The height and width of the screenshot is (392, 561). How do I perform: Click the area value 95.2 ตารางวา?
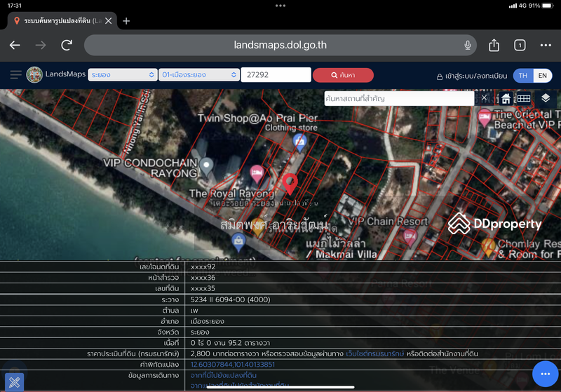coord(249,343)
